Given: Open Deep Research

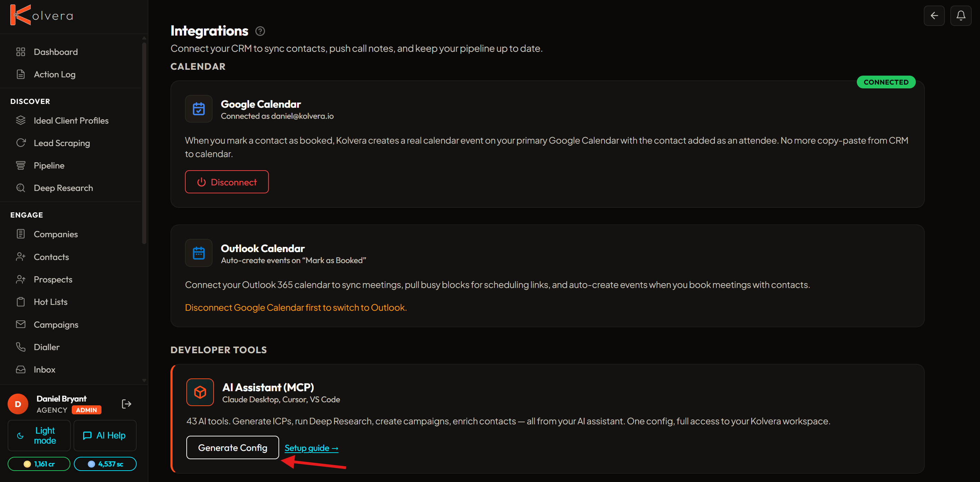Looking at the screenshot, I should [63, 188].
